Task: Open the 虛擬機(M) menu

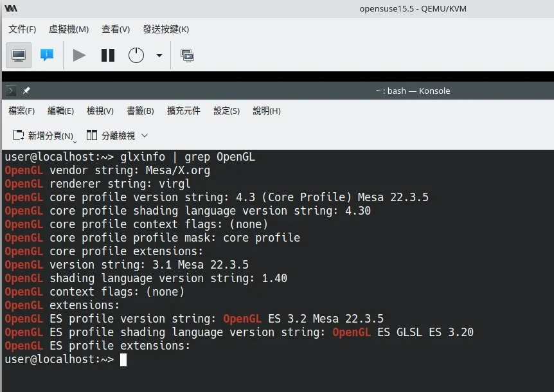Action: click(69, 30)
